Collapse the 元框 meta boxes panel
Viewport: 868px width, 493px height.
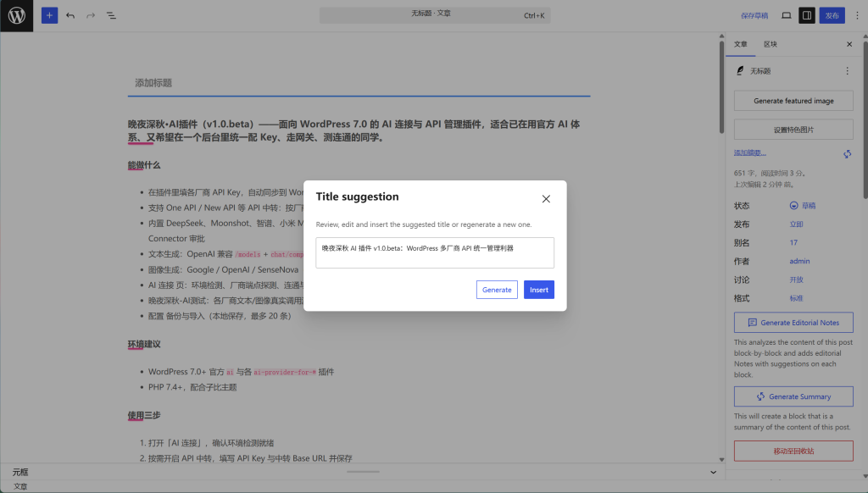[x=713, y=472]
